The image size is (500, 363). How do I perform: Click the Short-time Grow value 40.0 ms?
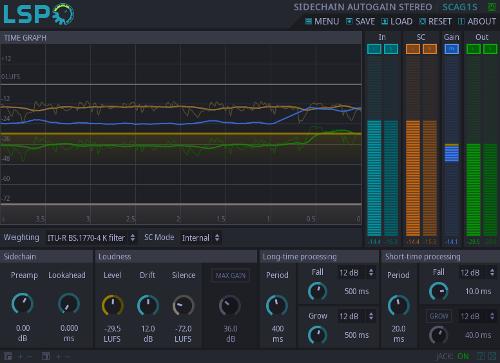[x=478, y=335]
